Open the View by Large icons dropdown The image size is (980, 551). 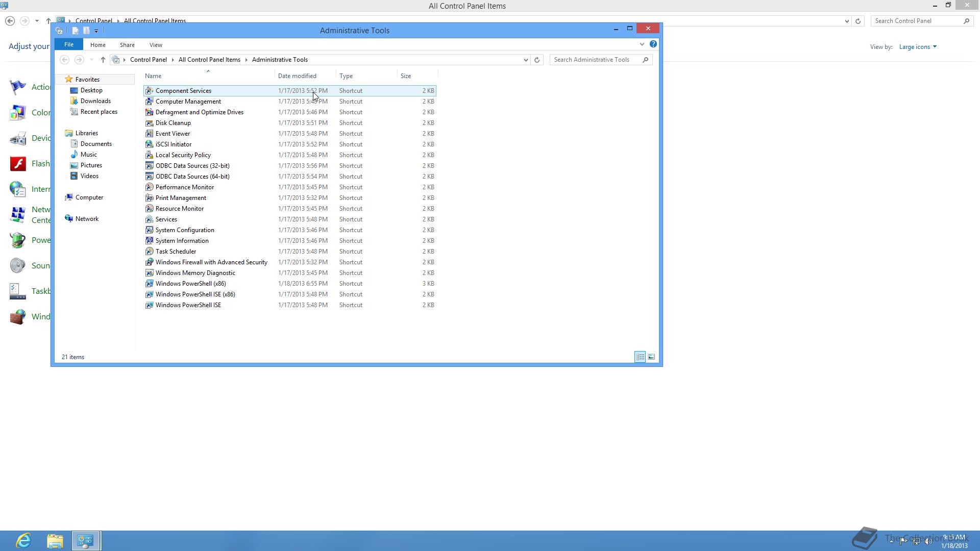918,47
